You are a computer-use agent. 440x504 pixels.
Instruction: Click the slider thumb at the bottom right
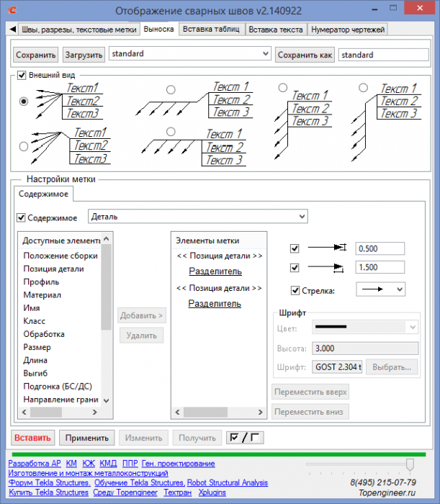(x=410, y=464)
